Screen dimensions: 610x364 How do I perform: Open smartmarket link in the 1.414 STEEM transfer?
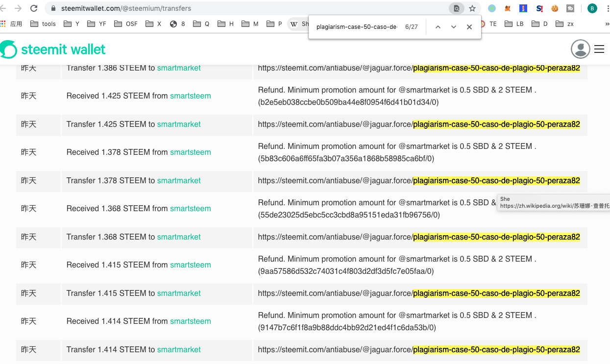[179, 350]
